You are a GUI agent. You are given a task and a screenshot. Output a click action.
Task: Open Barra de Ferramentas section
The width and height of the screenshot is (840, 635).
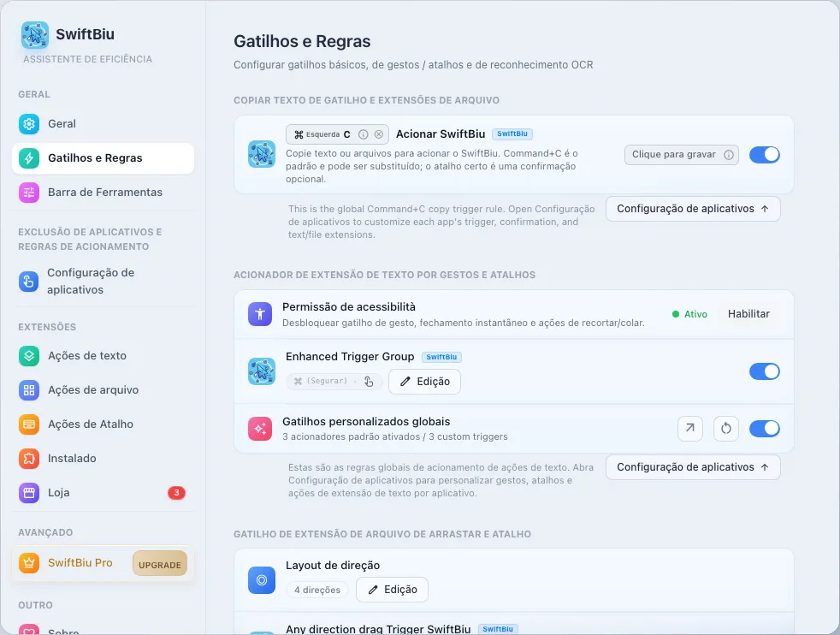pos(103,193)
